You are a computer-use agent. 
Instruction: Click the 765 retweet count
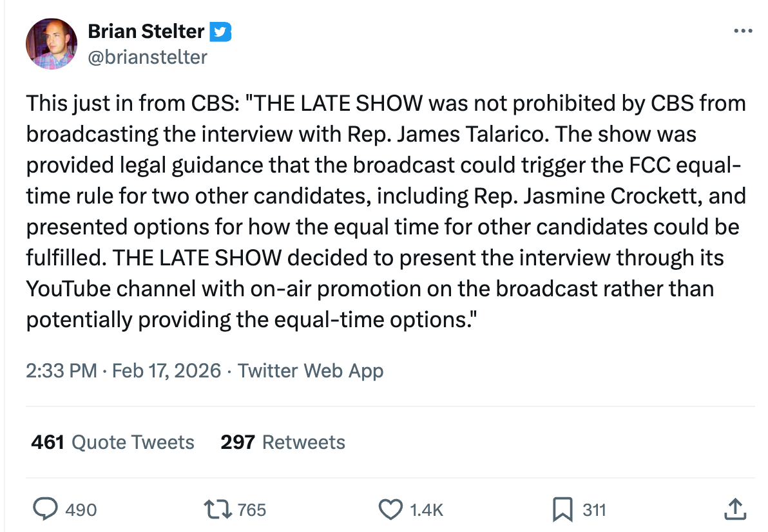point(252,510)
